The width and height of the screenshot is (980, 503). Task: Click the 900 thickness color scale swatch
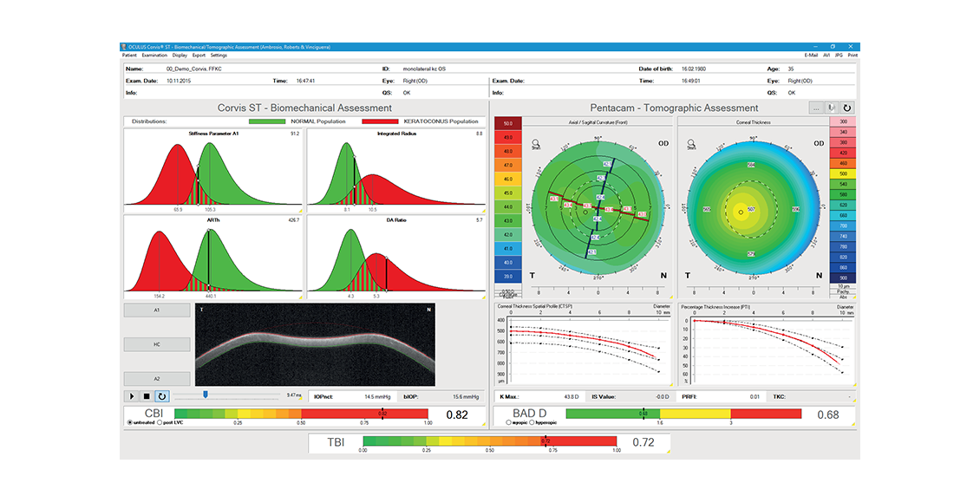(843, 278)
